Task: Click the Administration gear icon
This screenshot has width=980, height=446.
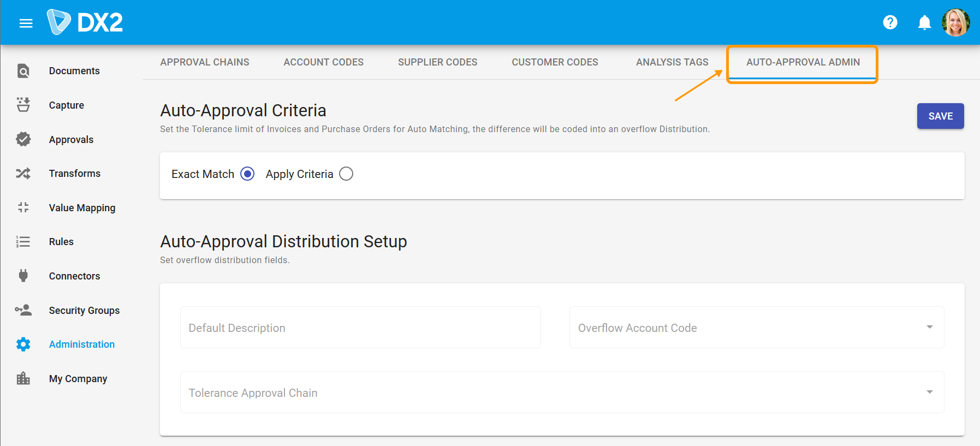Action: [23, 344]
